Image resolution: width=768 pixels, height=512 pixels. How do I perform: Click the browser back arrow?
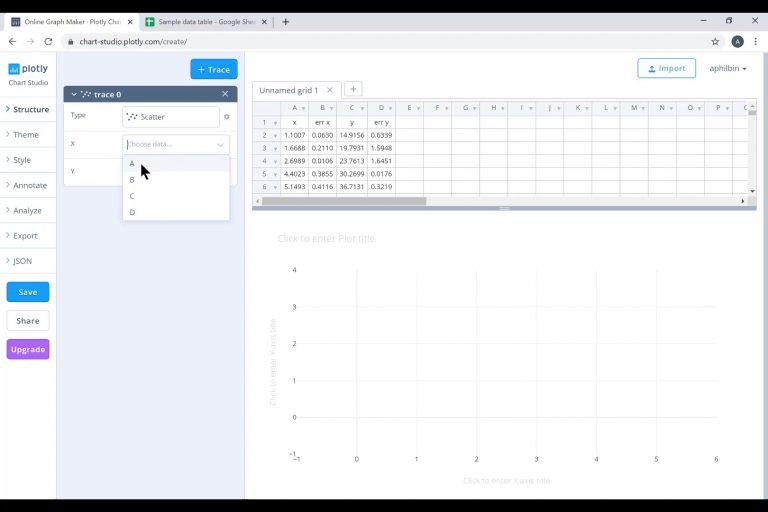(x=12, y=42)
